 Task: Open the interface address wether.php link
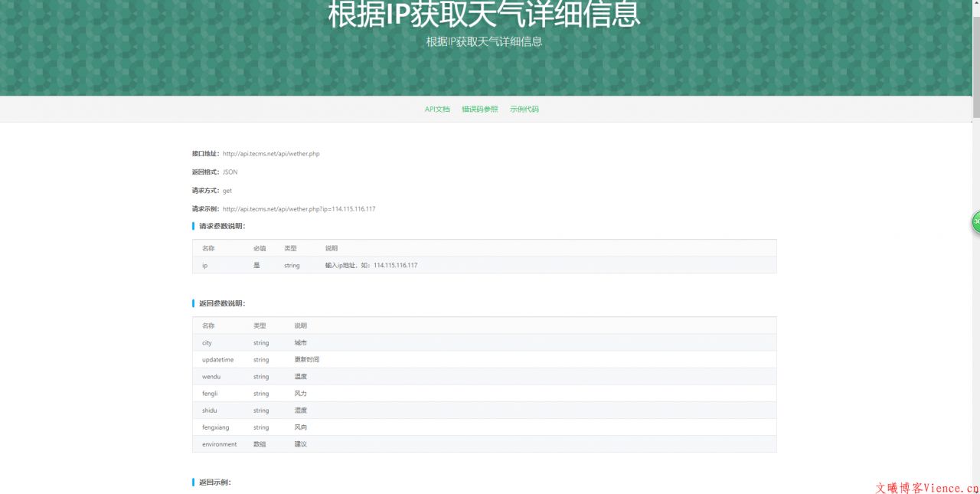pos(270,153)
